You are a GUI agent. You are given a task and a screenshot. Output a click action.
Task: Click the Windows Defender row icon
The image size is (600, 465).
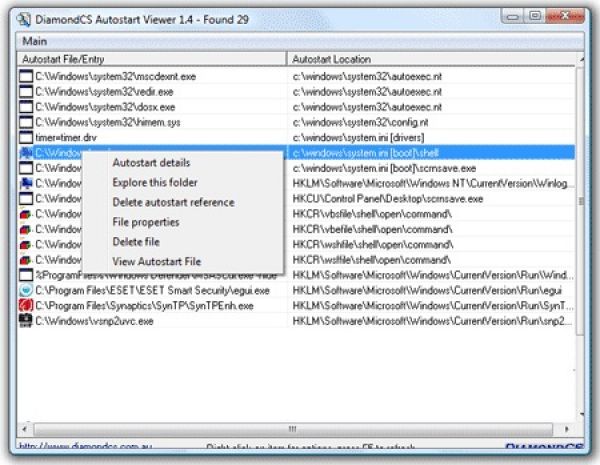tap(26, 275)
